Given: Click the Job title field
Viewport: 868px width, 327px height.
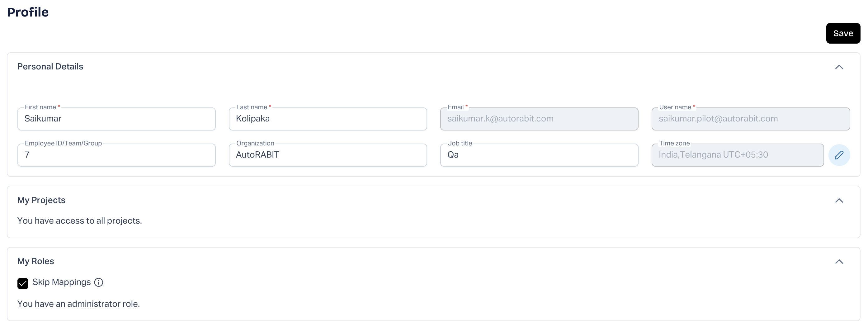Looking at the screenshot, I should (539, 155).
